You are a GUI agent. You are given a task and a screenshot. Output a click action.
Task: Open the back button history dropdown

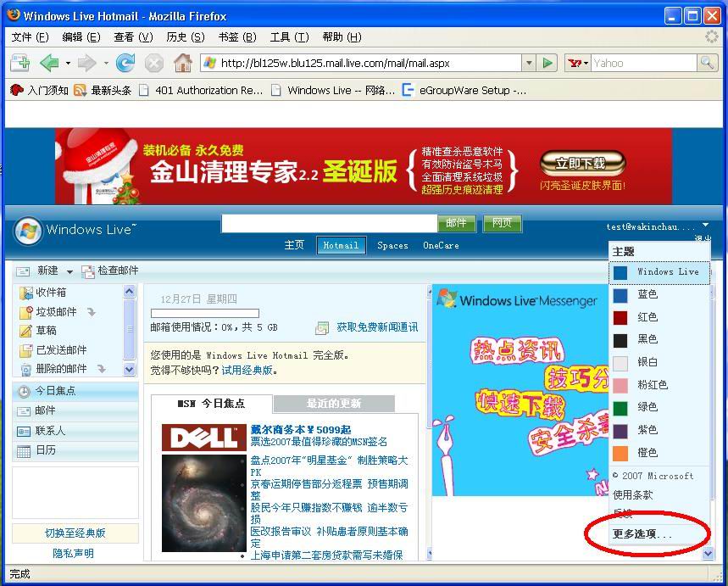pos(68,63)
